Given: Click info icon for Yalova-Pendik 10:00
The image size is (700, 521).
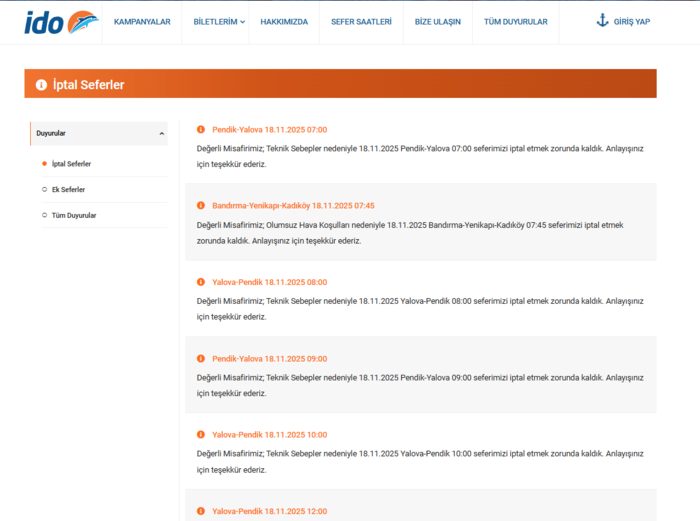Looking at the screenshot, I should (x=201, y=434).
